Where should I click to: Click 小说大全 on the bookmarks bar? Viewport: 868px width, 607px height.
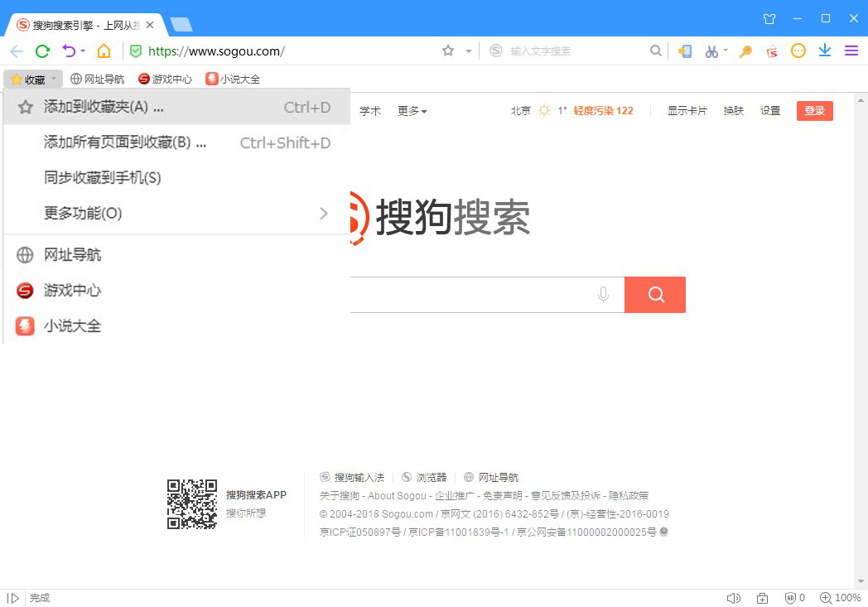point(233,79)
